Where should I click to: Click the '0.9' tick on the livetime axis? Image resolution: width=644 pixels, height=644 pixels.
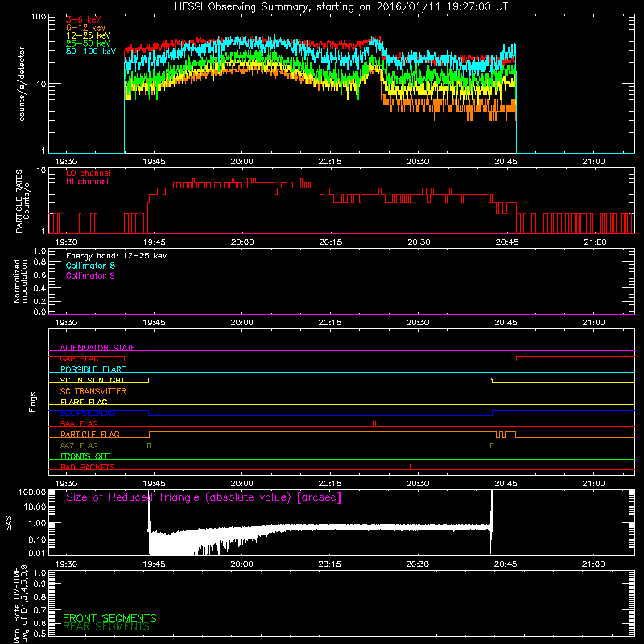pyautogui.click(x=39, y=584)
